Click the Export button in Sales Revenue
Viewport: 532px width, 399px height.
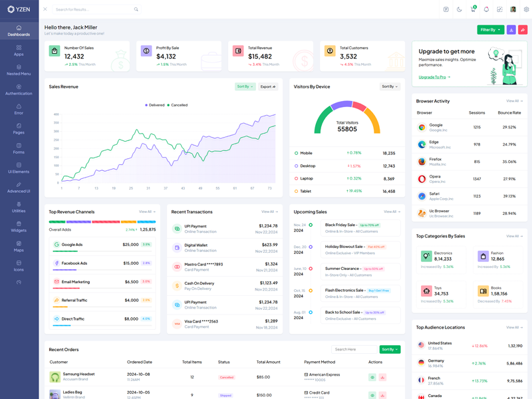pos(268,86)
